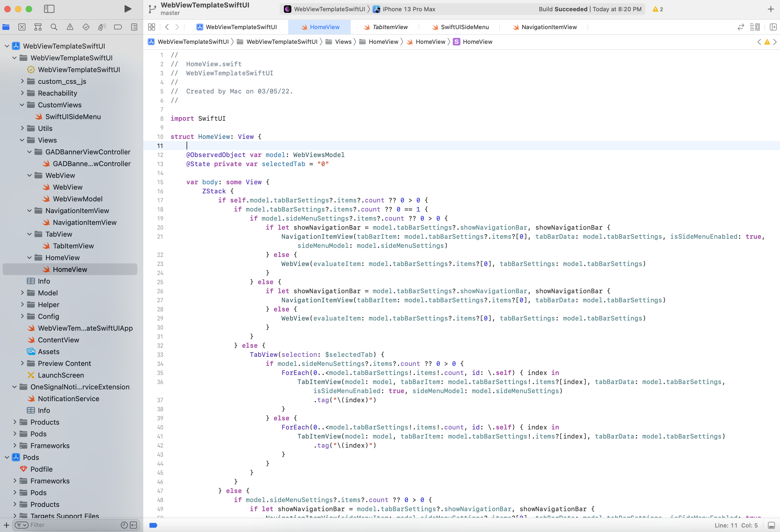Expand the Reachability folder
Screen dimensions: 780x532
(22, 93)
